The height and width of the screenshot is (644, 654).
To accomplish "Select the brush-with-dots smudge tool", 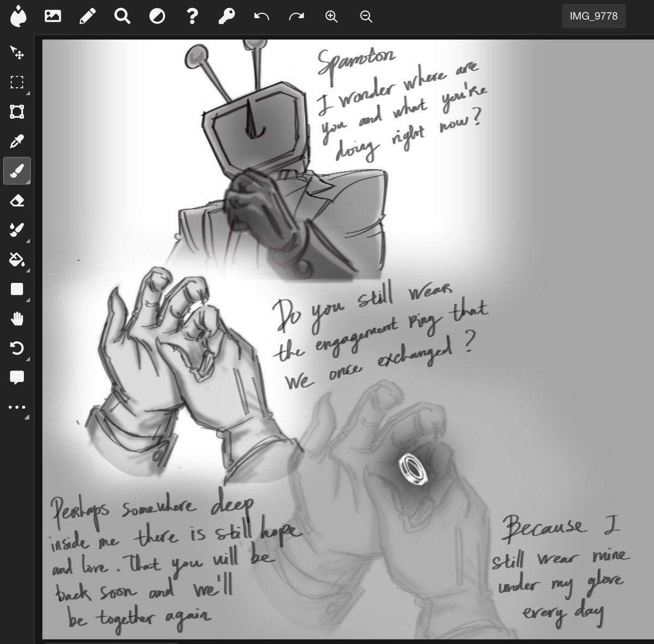I will pyautogui.click(x=17, y=230).
